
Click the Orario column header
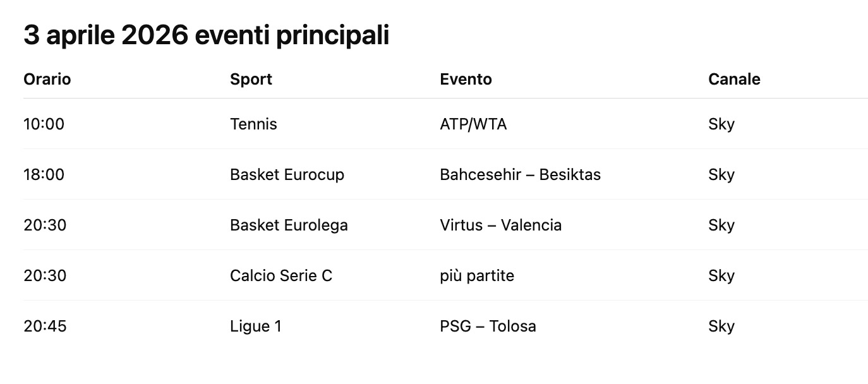click(x=47, y=80)
